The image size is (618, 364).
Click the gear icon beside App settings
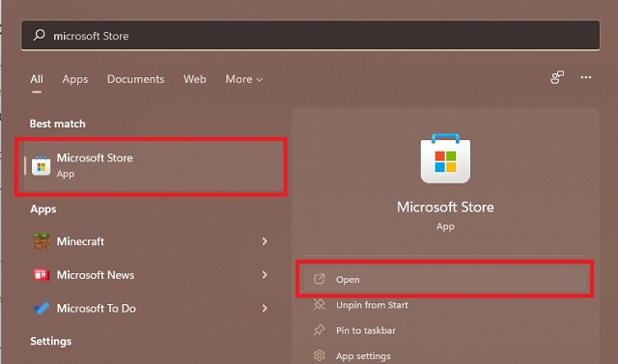[319, 355]
